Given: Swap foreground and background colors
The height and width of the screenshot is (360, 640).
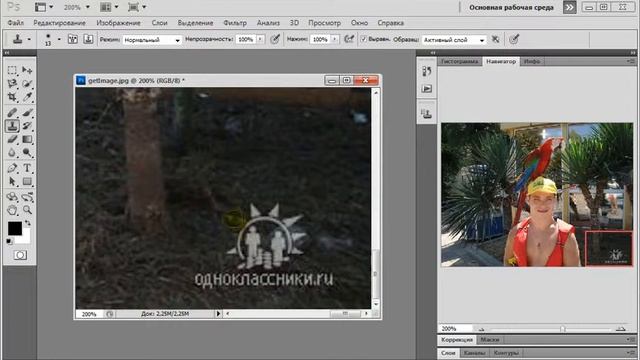Looking at the screenshot, I should tap(27, 223).
